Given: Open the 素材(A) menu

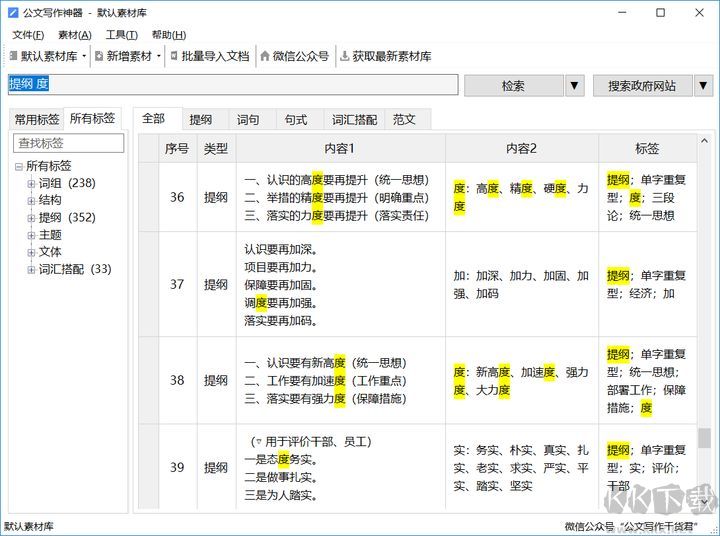Looking at the screenshot, I should (75, 35).
